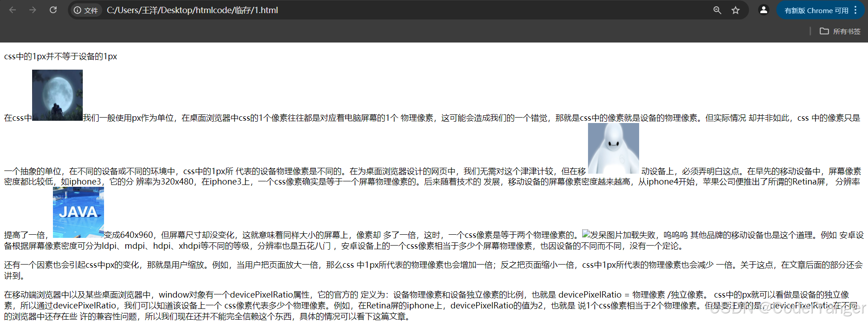Reload the page with refresh icon
The image size is (868, 322).
53,10
